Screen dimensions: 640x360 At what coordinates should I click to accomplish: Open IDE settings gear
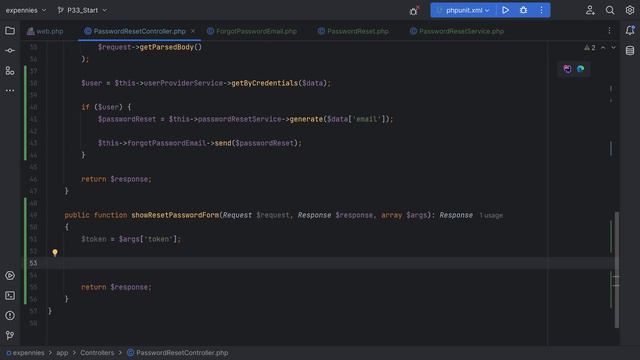(630, 10)
